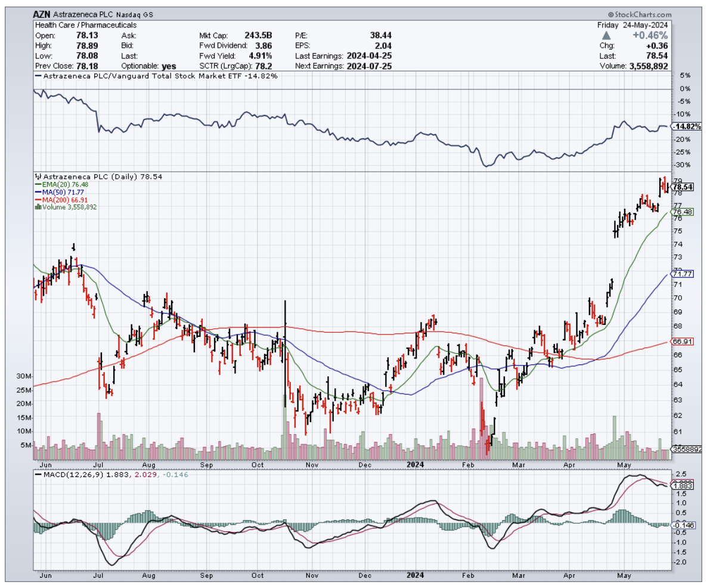Click the -0.146 MACD histogram axis label

pos(683,525)
